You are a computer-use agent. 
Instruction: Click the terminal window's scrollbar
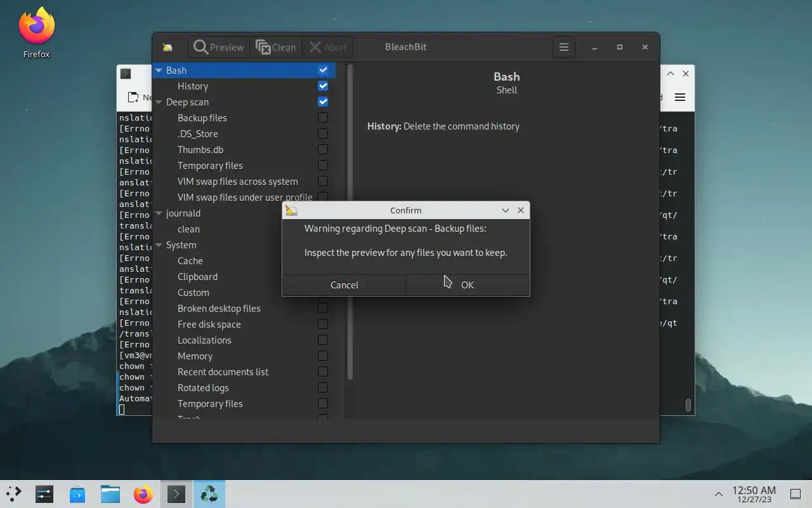688,404
